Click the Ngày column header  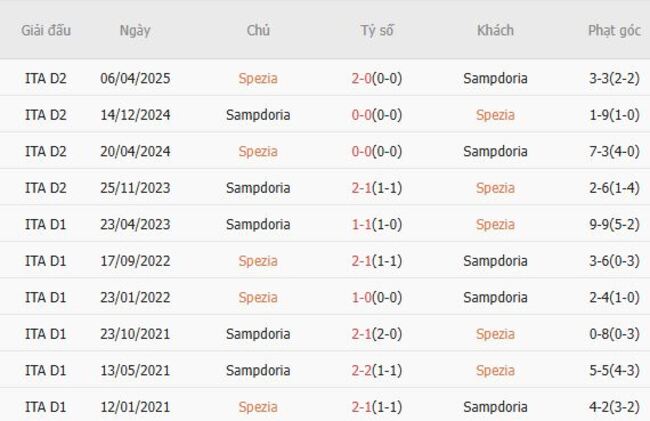click(135, 30)
